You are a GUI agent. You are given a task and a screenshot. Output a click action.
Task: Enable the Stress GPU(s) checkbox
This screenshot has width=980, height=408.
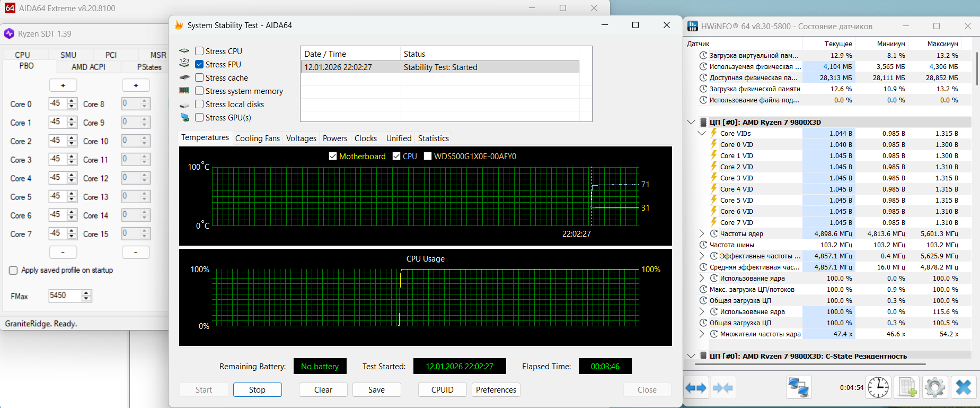click(199, 117)
